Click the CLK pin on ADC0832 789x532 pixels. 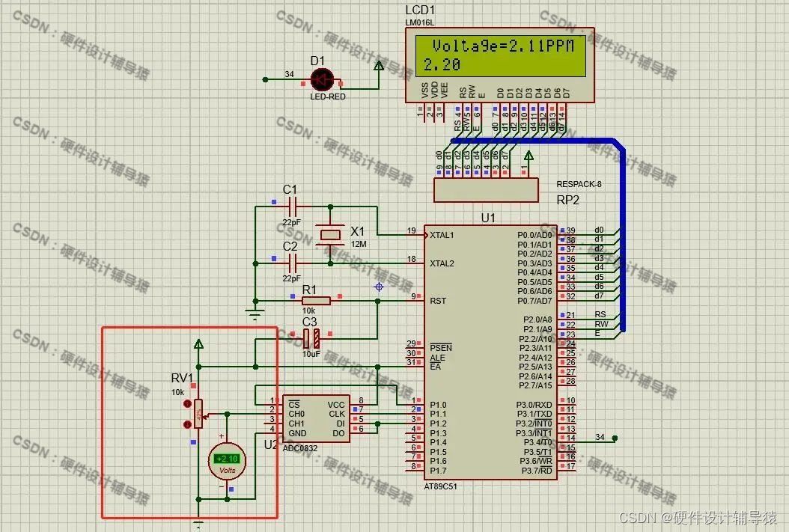click(337, 414)
